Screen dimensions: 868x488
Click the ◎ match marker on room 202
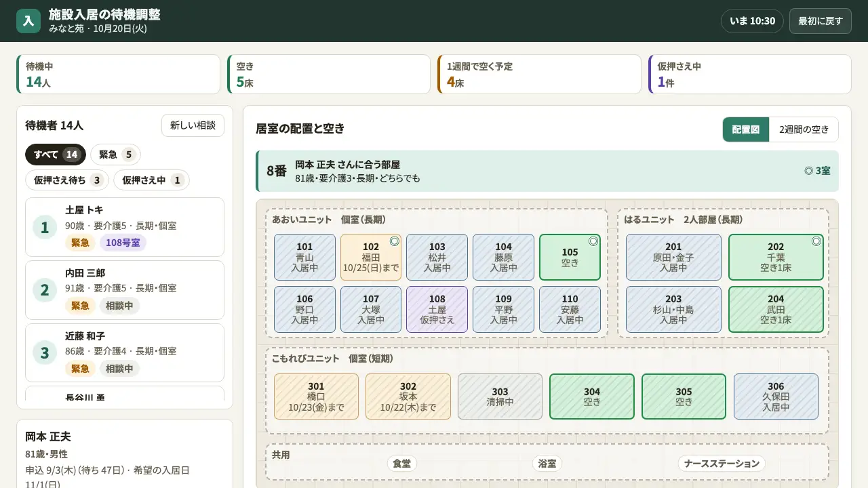(x=816, y=241)
